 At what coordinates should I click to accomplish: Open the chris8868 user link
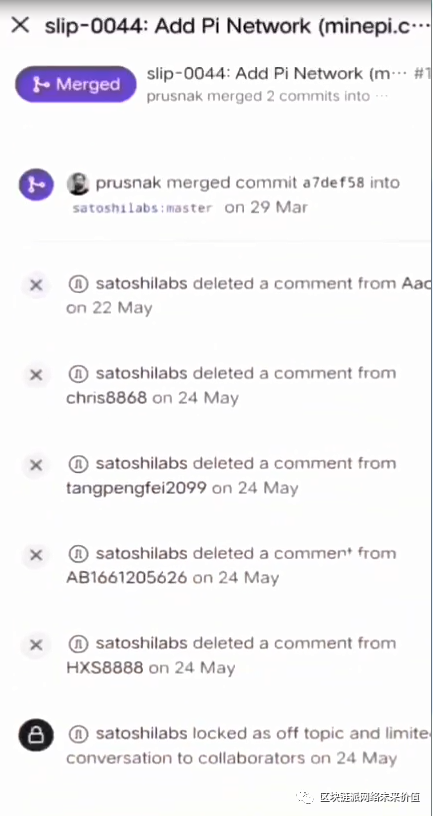point(107,398)
